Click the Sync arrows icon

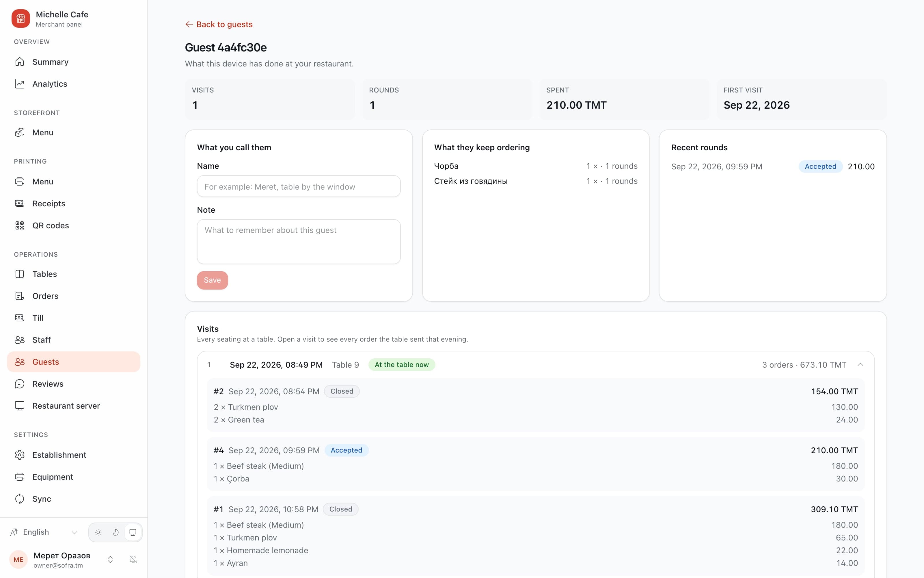pos(19,499)
